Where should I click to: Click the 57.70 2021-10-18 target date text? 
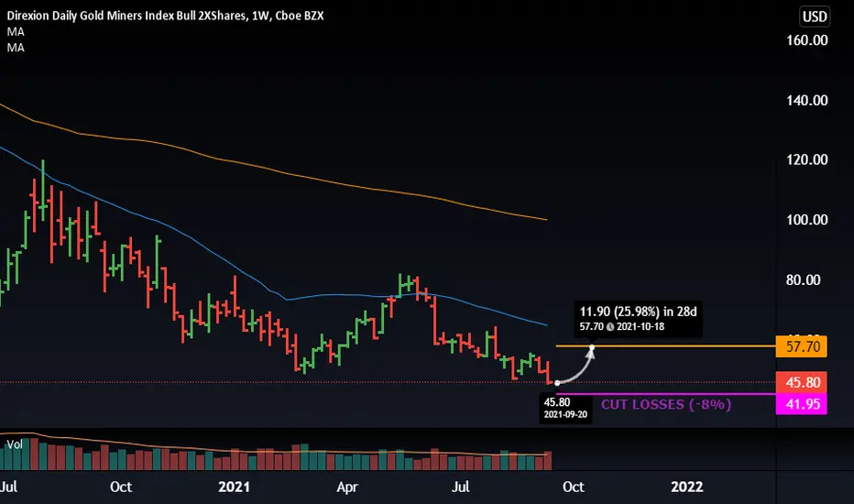[622, 326]
